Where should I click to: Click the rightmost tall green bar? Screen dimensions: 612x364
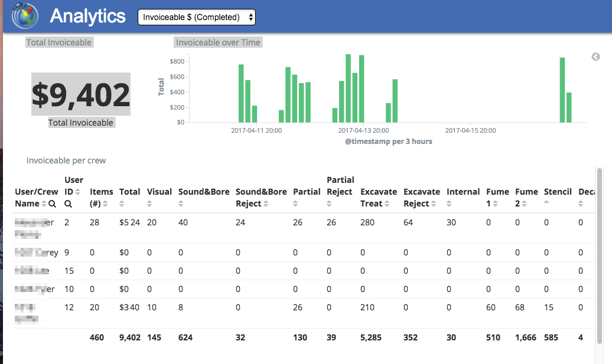(562, 90)
